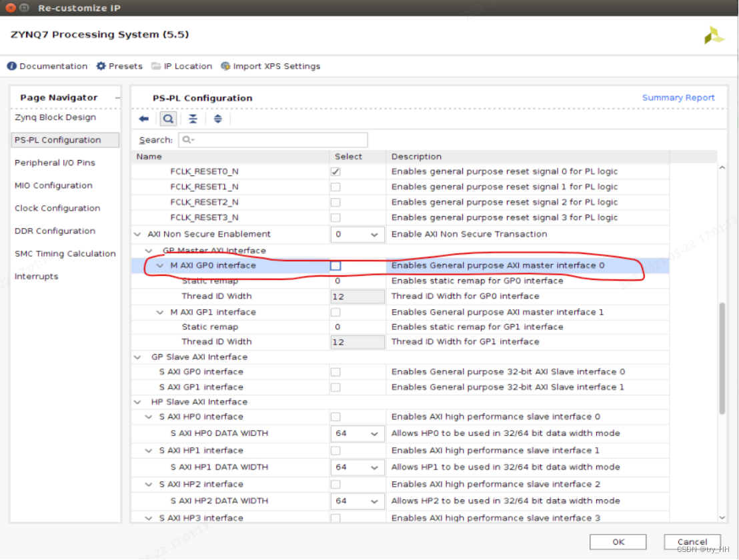Check the M AXI GP0 interface checkbox
Screen dimensions: 739x560
pyautogui.click(x=335, y=266)
